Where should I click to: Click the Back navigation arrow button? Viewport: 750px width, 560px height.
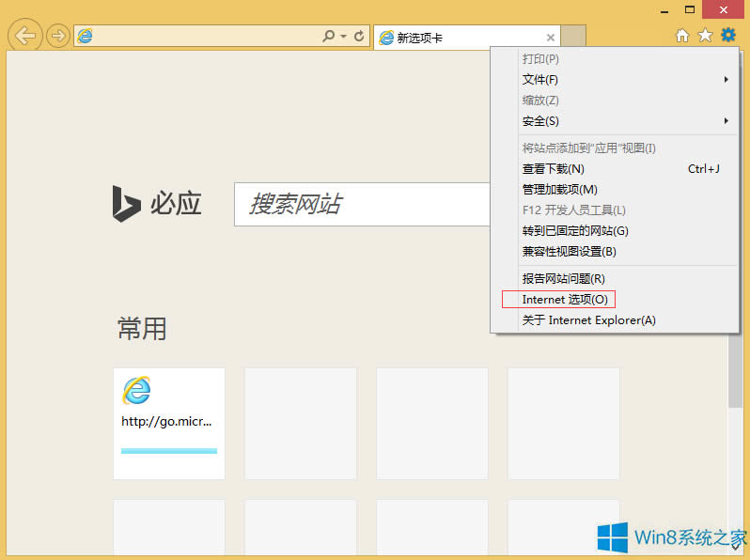(26, 36)
